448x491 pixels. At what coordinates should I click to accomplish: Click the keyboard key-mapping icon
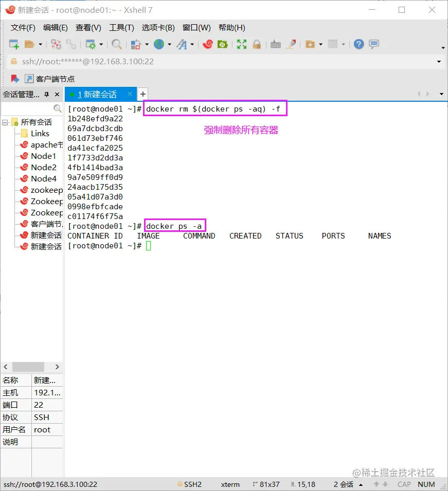[276, 44]
